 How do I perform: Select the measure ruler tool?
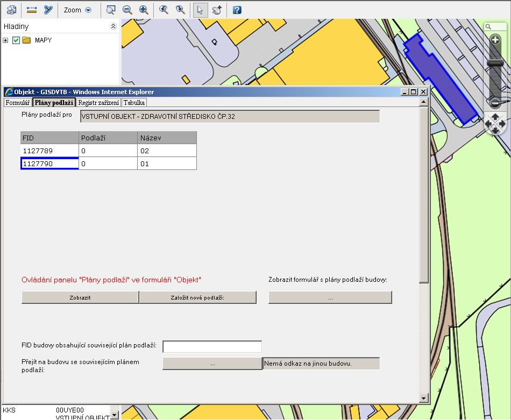click(32, 10)
